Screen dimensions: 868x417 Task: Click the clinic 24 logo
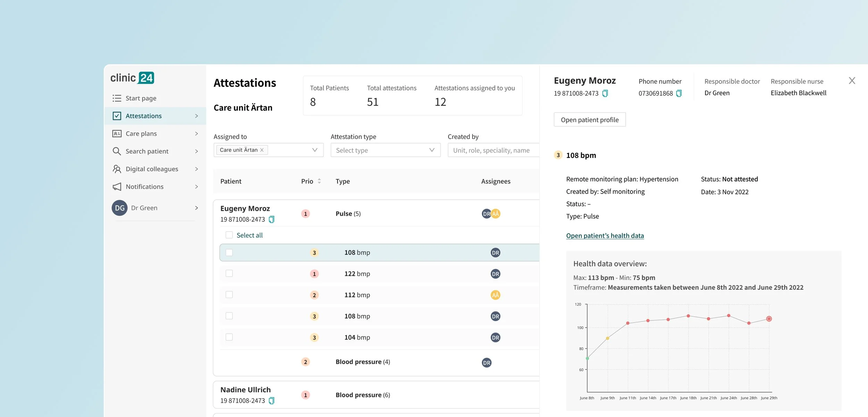132,78
